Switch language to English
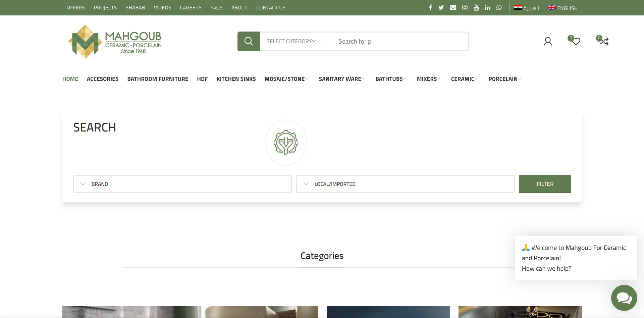 point(562,8)
